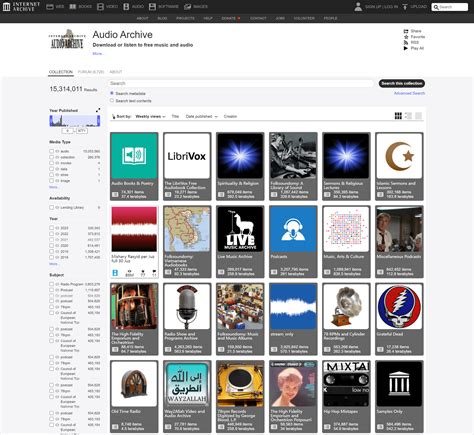Open the Video section icon in top bar

(x=100, y=7)
